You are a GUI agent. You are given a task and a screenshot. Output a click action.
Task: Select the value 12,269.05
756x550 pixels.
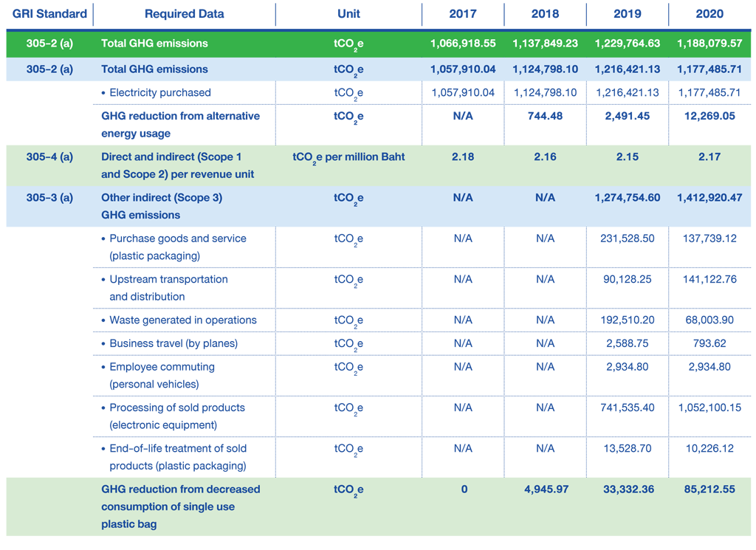coord(709,116)
